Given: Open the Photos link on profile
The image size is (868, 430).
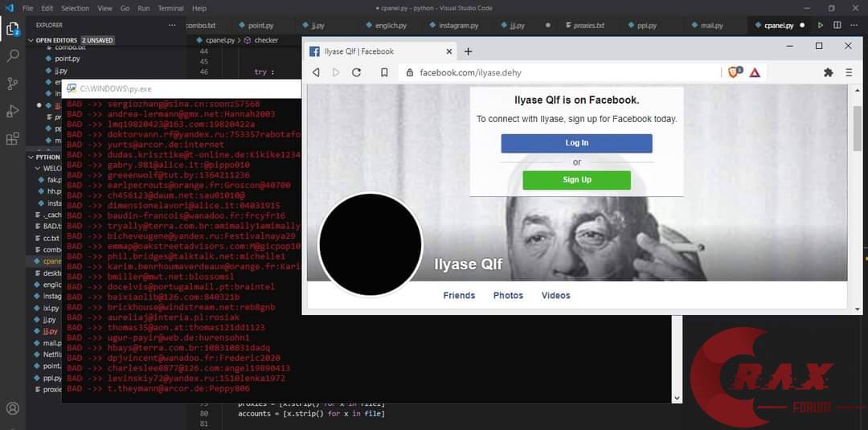Looking at the screenshot, I should point(508,296).
